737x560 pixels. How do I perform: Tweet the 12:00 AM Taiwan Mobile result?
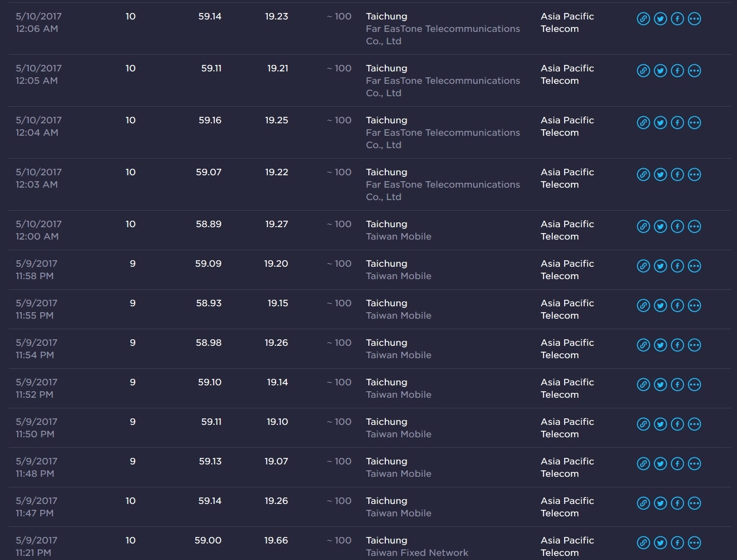pos(660,227)
